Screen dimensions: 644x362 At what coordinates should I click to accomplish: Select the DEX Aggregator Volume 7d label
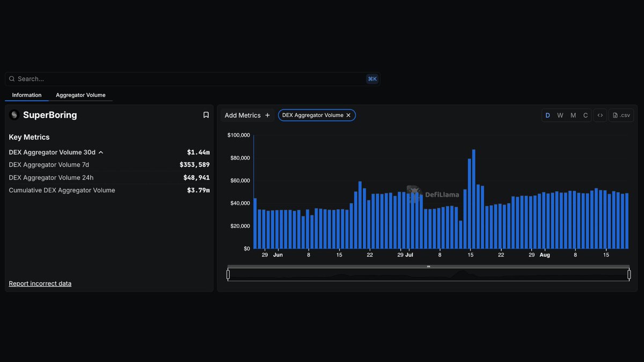click(x=49, y=165)
